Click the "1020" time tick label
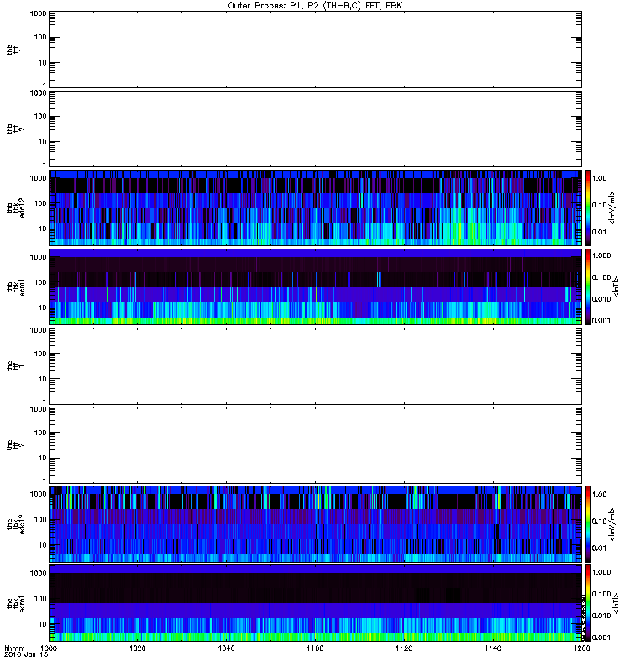This screenshot has width=630, height=672. 138,648
